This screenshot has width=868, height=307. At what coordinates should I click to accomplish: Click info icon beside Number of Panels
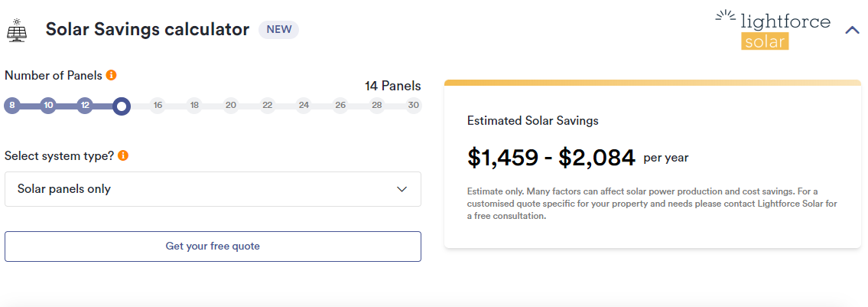coord(112,75)
